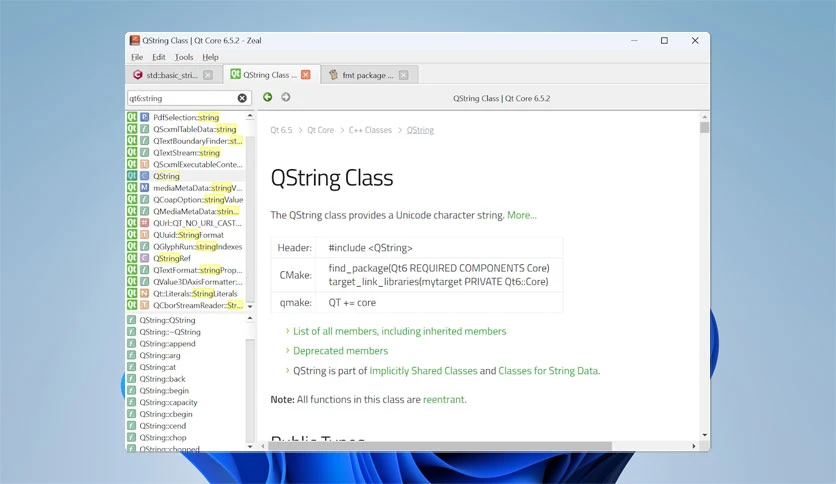This screenshot has height=484, width=836.
Task: Click the horizontal scrollbar of the doc page
Action: point(440,446)
